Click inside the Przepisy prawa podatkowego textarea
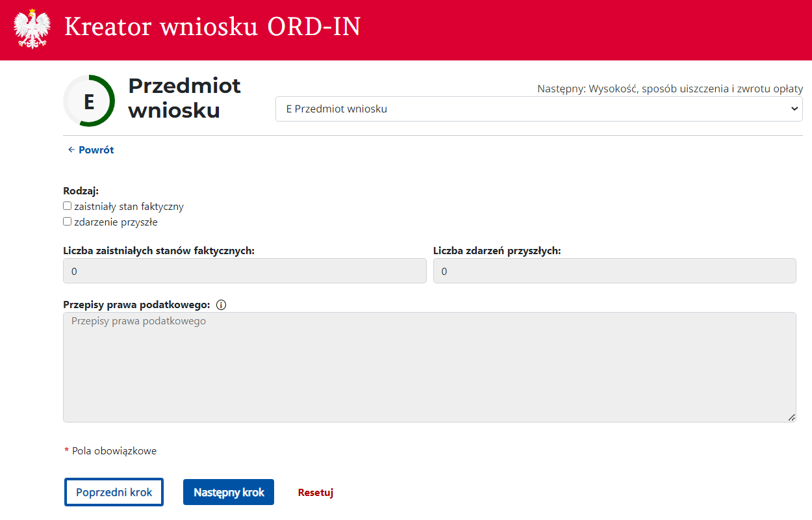The image size is (812, 520). [x=429, y=367]
